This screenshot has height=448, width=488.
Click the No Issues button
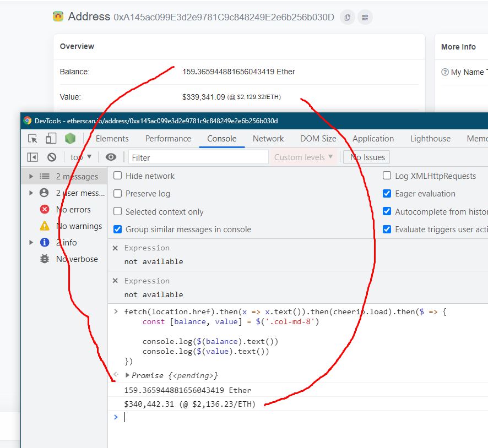(x=367, y=157)
